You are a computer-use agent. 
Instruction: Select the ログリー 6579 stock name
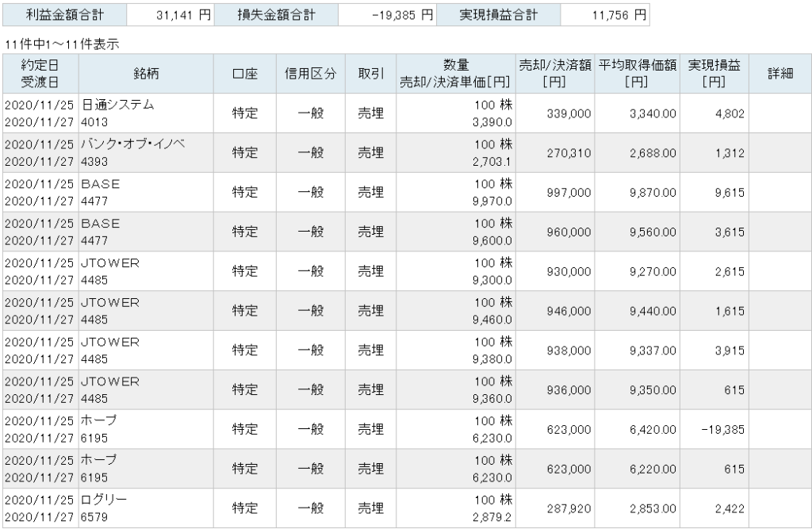[x=104, y=508]
